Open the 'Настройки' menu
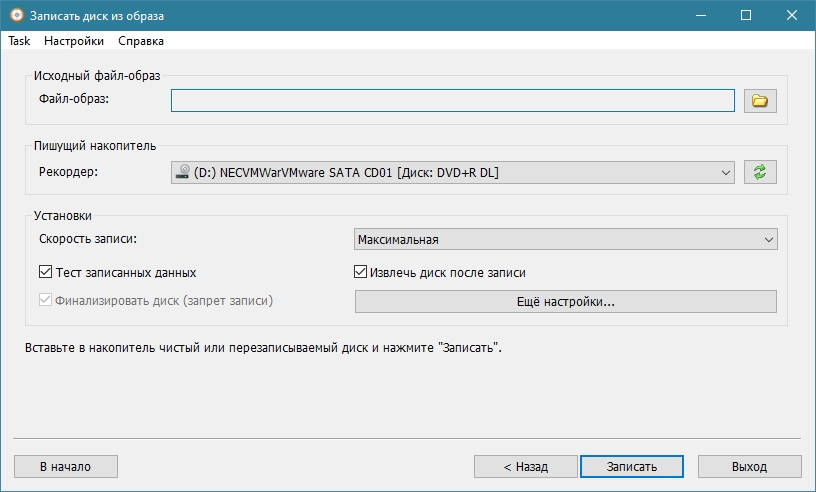Screen dimensions: 816x492 point(74,41)
